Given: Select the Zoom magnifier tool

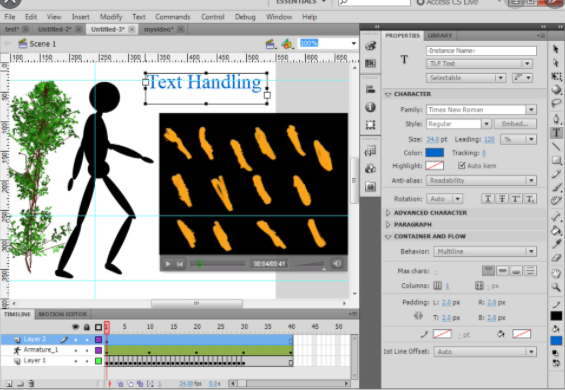Looking at the screenshot, I should coord(556,287).
